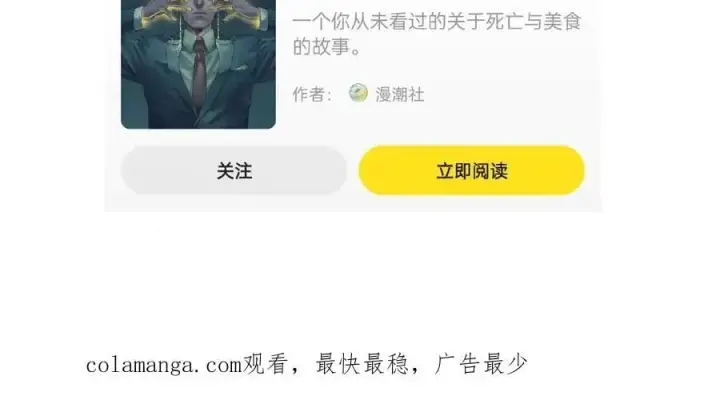The image size is (720, 400).
Task: Click the 美食 word in the description
Action: [x=563, y=22]
